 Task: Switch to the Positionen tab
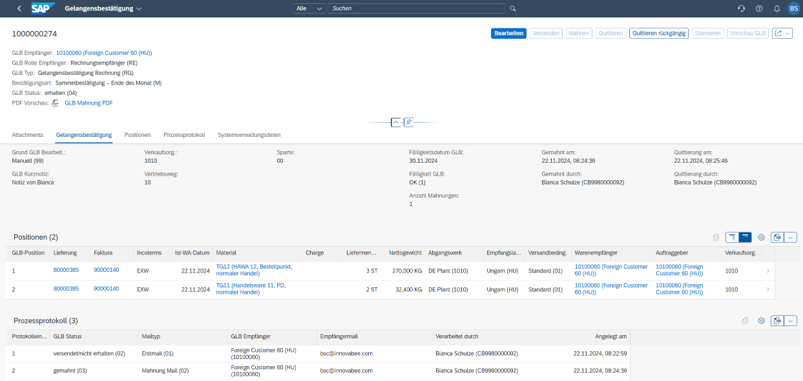[x=138, y=135]
